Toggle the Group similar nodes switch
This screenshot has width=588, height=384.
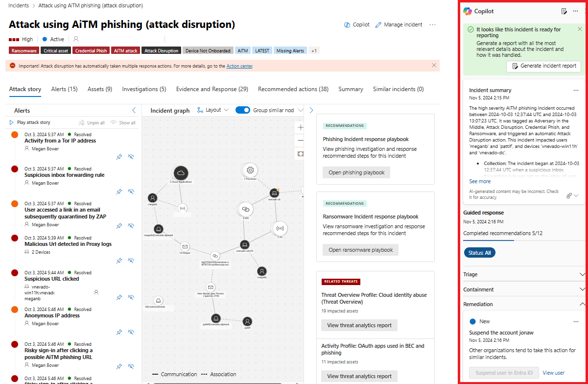point(243,110)
